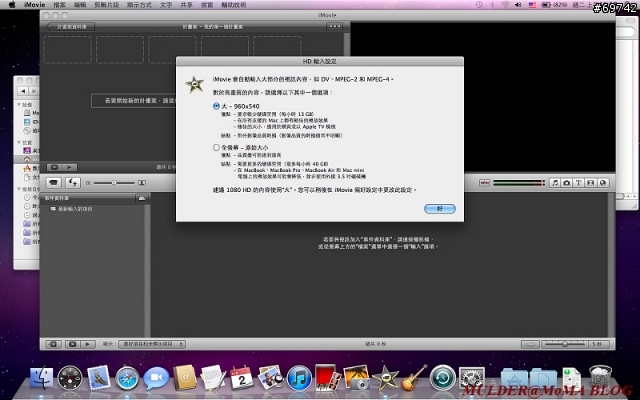Click the swap events and projects button

pos(73,183)
